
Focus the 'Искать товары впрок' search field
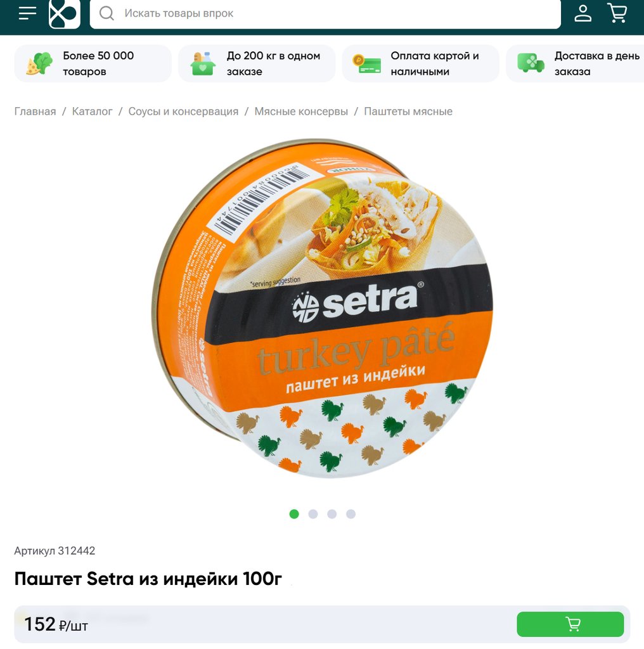click(x=325, y=14)
